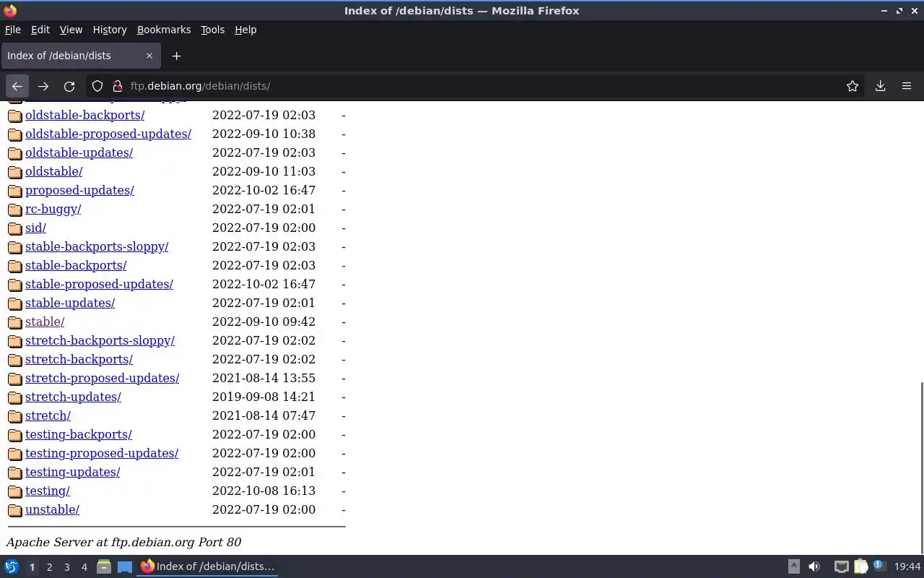This screenshot has height=578, width=924.
Task: Click the folder icon beside stable/
Action: coord(14,322)
